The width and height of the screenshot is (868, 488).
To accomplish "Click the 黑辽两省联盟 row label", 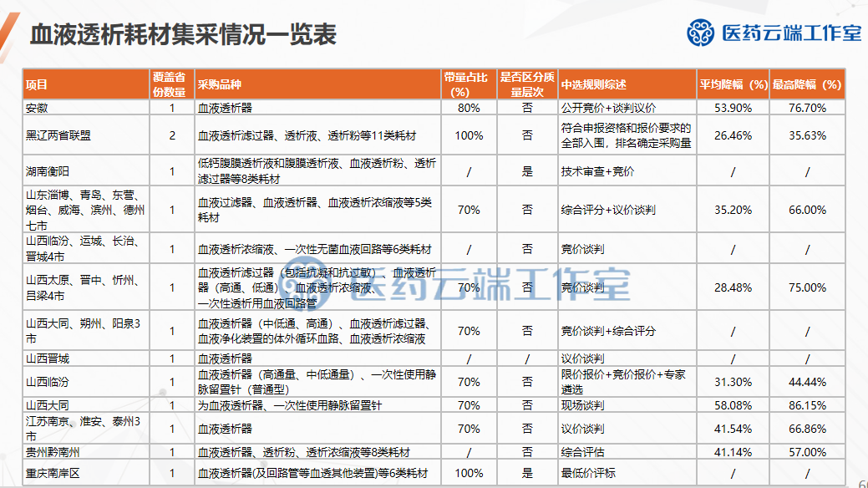I will pos(58,135).
